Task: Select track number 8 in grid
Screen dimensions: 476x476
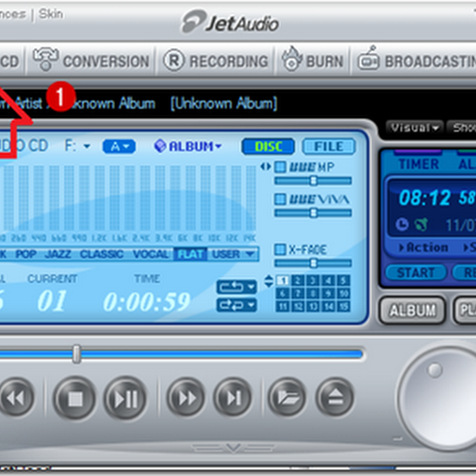Action: point(314,293)
